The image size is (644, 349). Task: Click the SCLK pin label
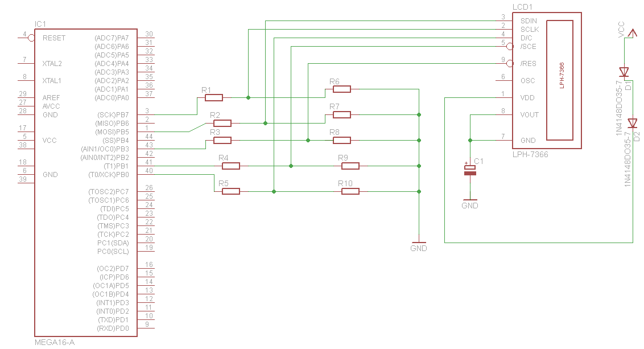point(530,29)
